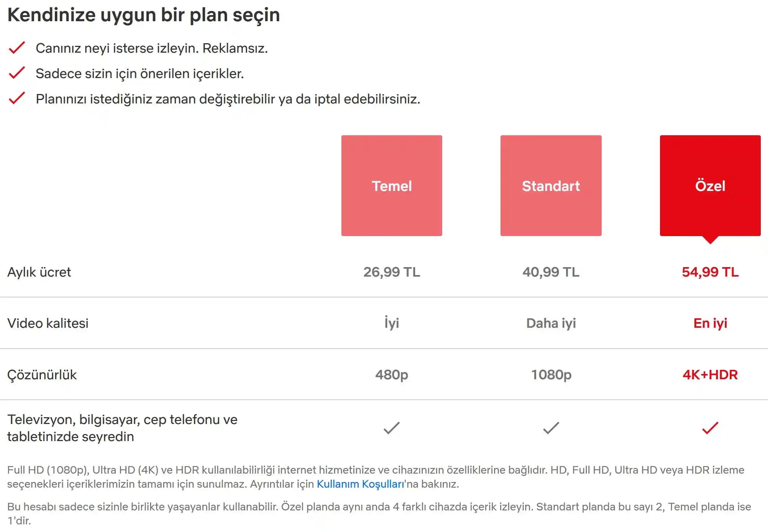The height and width of the screenshot is (532, 768).
Task: Click the Video kalitesi row label
Action: 48,323
